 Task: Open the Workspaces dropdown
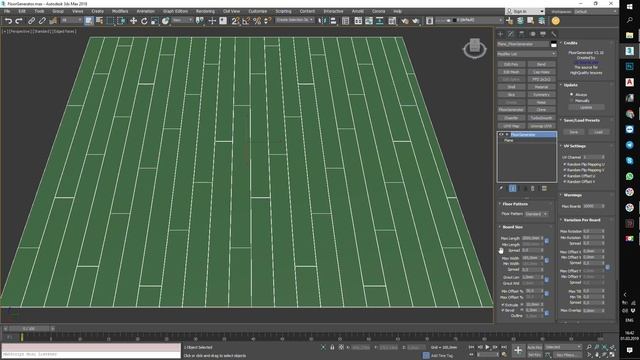(x=594, y=11)
